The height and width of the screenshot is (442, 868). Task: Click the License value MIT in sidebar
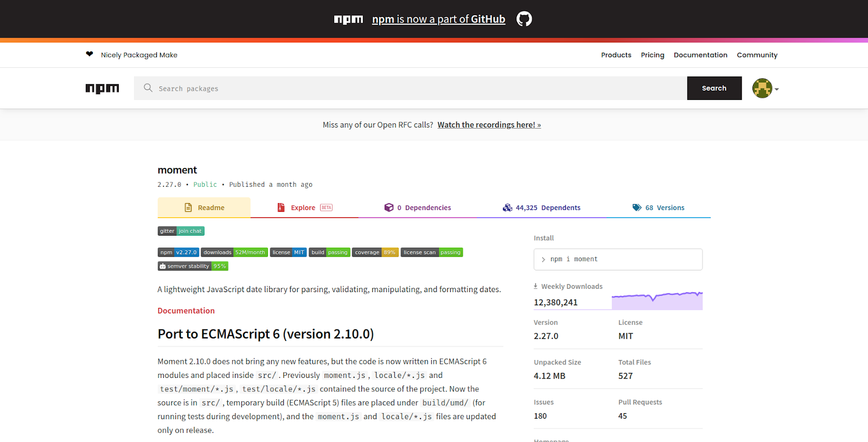626,336
